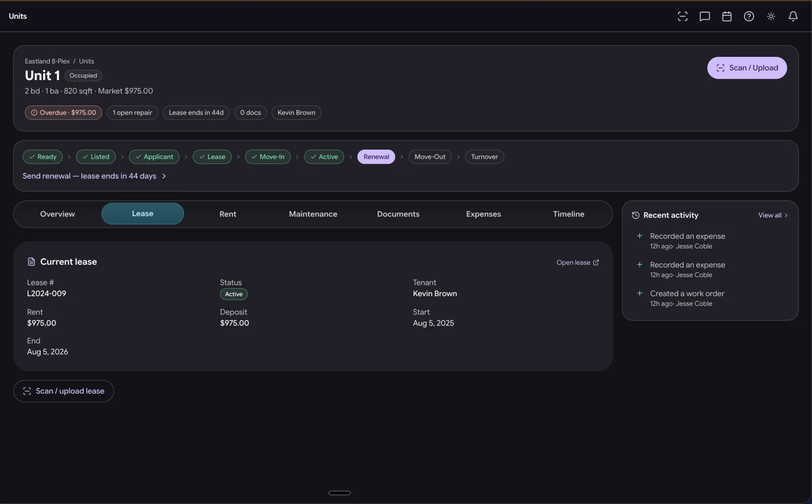812x504 pixels.
Task: Click tenant name Kevin Brown in lease card
Action: [x=435, y=294]
